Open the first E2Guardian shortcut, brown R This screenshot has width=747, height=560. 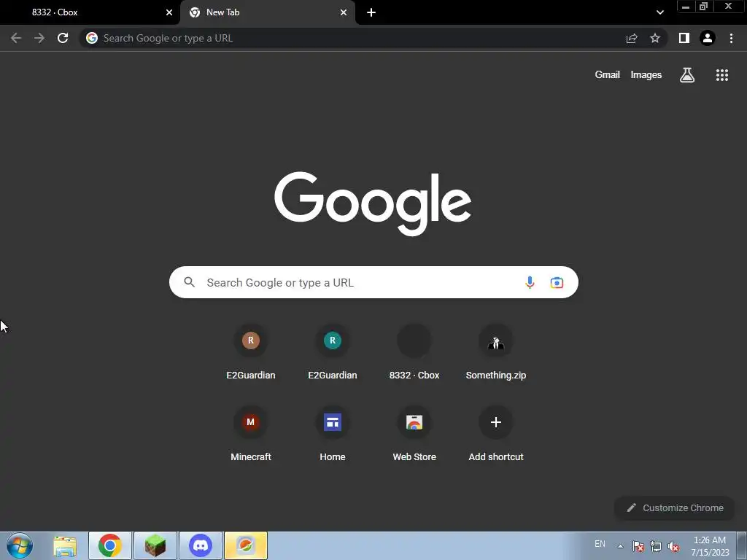[x=251, y=352]
